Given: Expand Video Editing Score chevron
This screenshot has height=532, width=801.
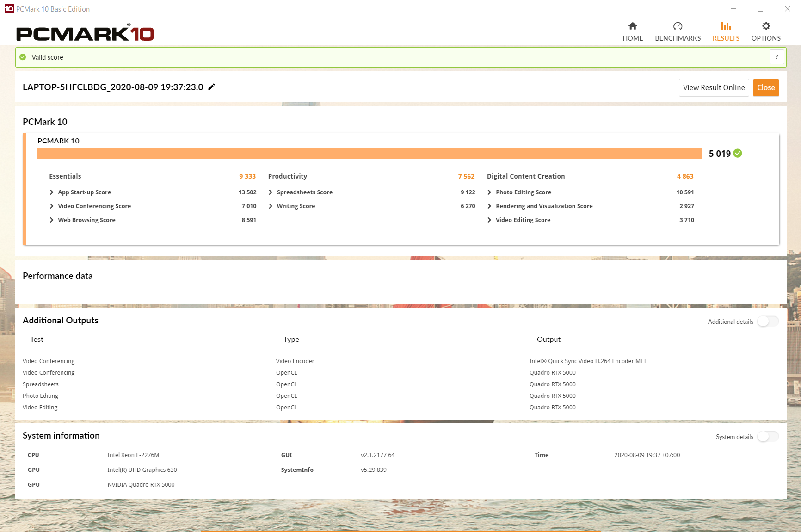Looking at the screenshot, I should (489, 220).
